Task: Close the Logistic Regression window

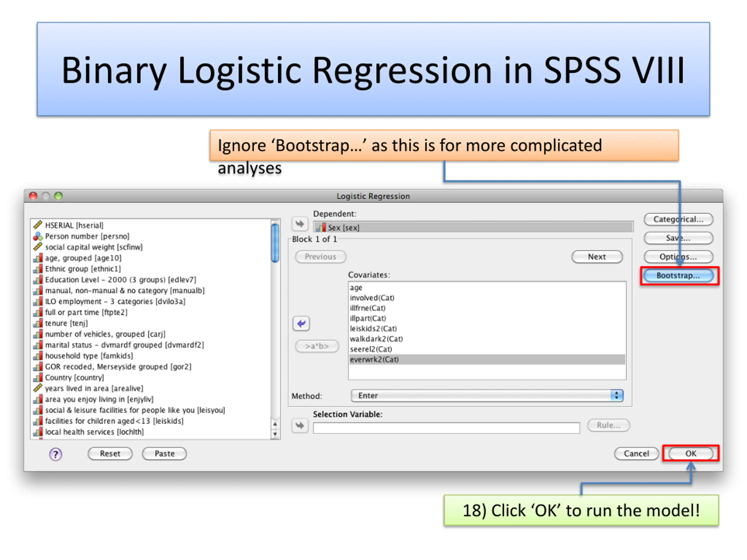Action: point(33,196)
